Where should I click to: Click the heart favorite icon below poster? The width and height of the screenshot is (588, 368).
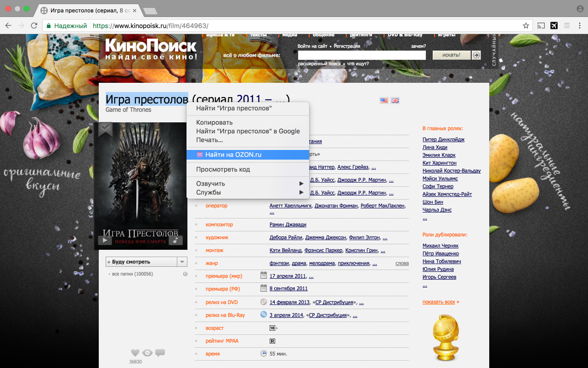pyautogui.click(x=135, y=353)
